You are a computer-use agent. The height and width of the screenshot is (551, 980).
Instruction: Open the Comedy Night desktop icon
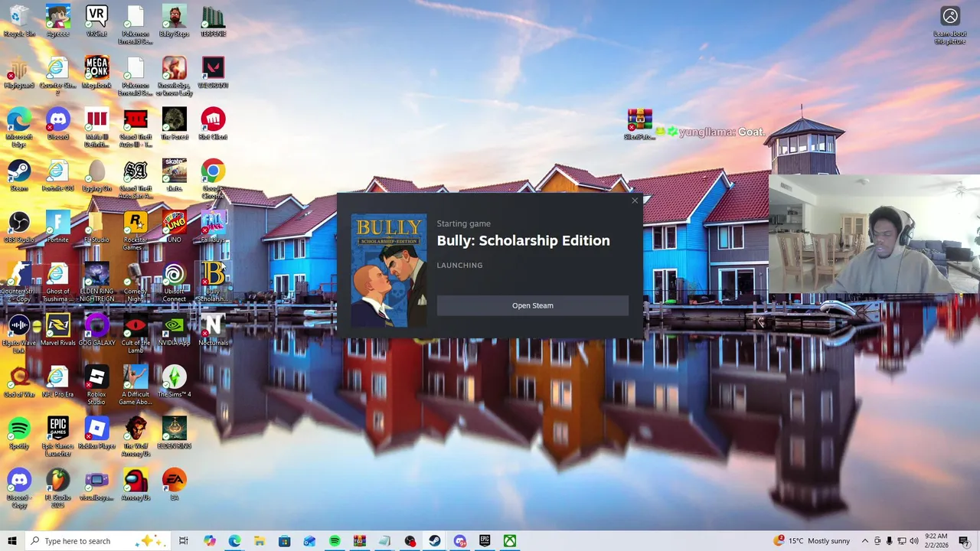coord(136,281)
